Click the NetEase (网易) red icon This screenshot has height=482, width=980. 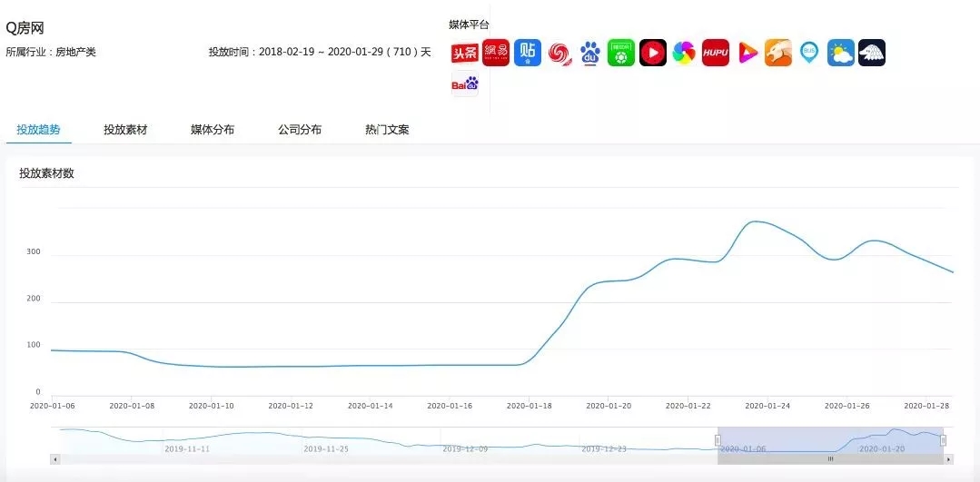(496, 53)
